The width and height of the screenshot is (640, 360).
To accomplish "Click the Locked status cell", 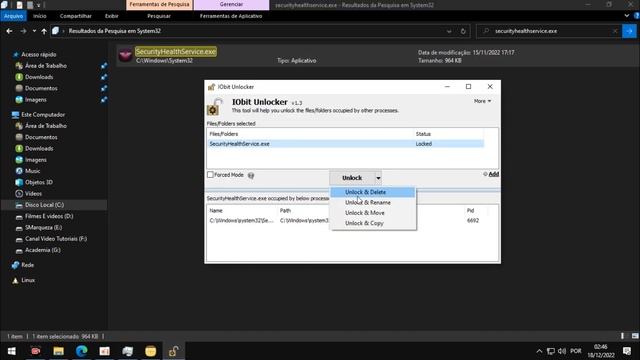I will point(424,144).
